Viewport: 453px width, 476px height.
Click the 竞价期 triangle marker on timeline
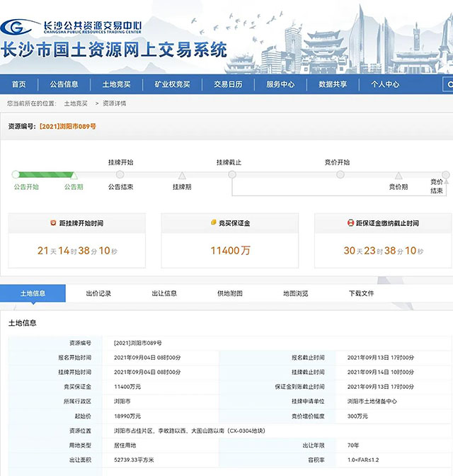[x=398, y=176]
